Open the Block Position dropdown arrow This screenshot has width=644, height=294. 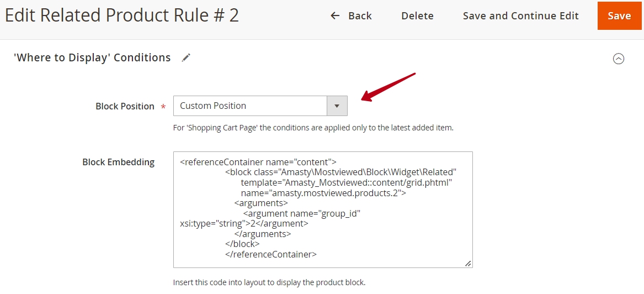337,106
